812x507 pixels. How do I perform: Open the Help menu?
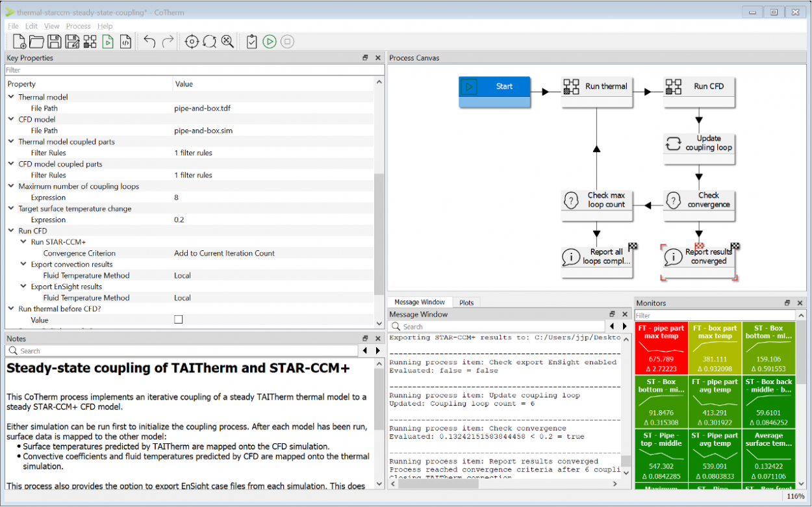105,26
